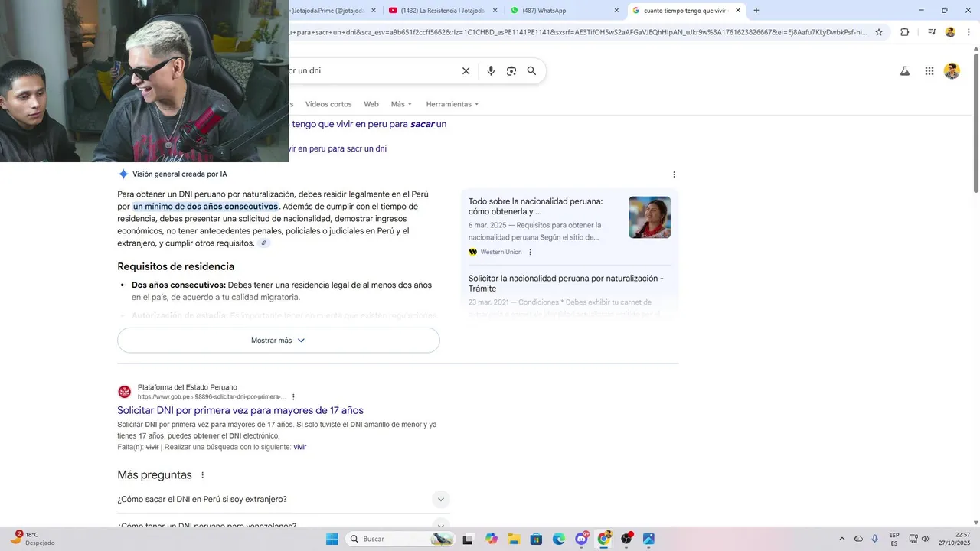Open the Google apps grid

click(x=929, y=71)
